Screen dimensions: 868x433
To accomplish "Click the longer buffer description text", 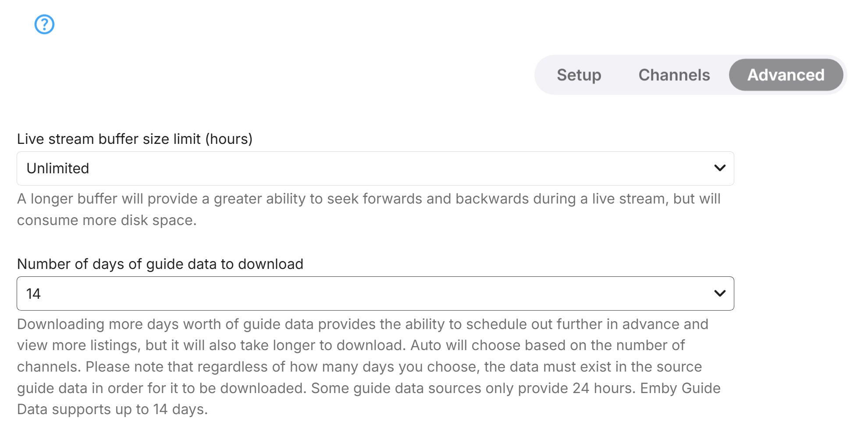I will coord(368,199).
